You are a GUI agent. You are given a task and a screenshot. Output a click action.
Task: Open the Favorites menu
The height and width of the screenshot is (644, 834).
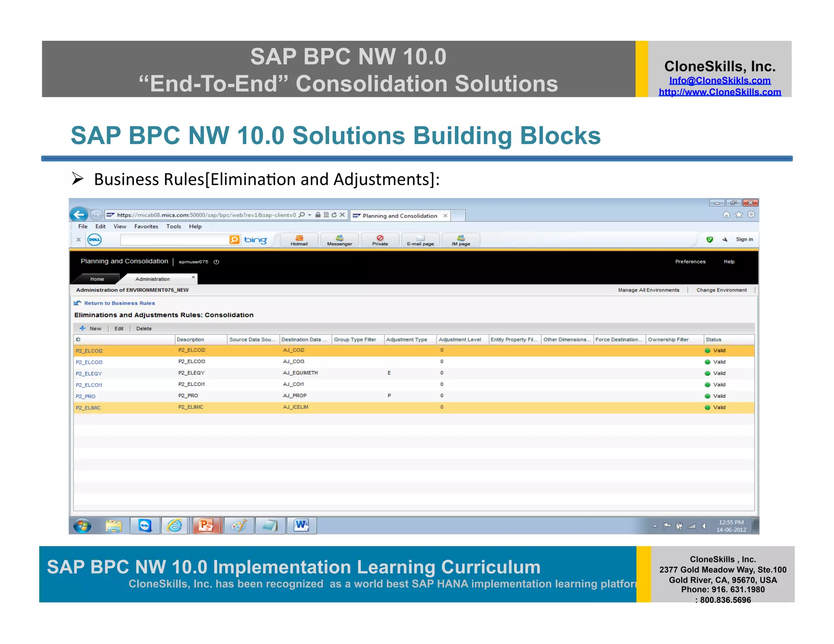click(x=146, y=226)
